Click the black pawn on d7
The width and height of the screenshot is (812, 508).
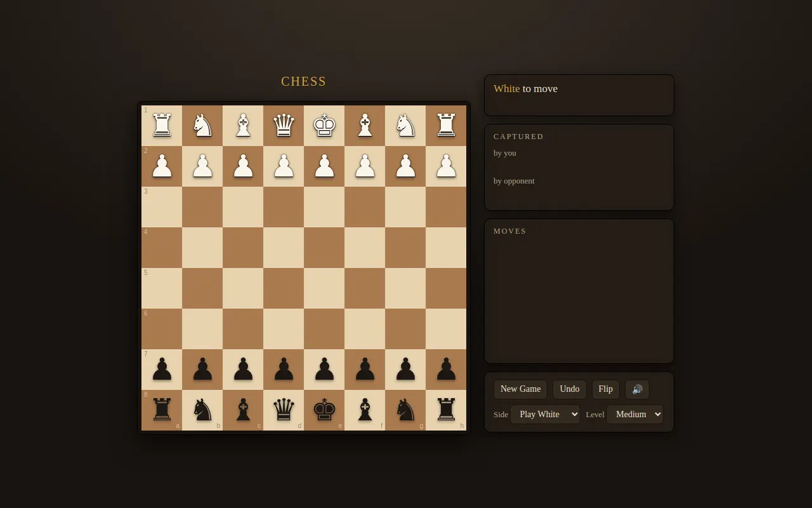(284, 370)
